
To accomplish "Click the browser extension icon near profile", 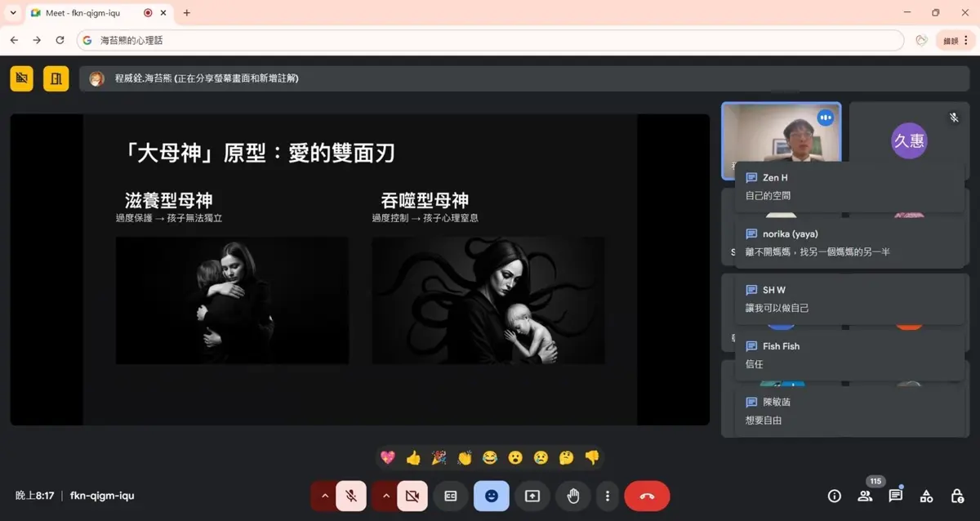I will 921,40.
